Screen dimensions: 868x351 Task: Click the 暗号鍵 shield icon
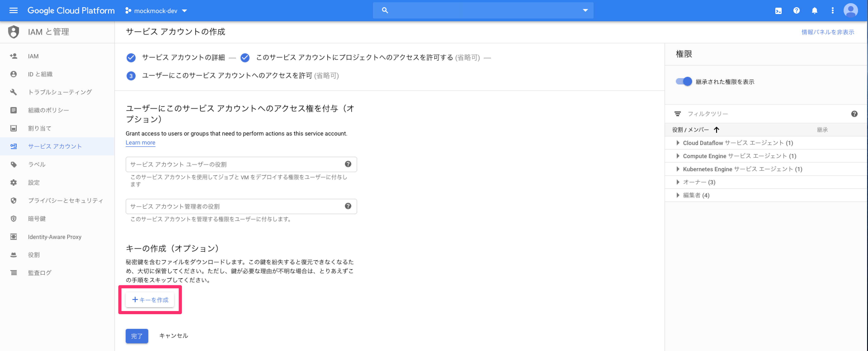pyautogui.click(x=14, y=219)
